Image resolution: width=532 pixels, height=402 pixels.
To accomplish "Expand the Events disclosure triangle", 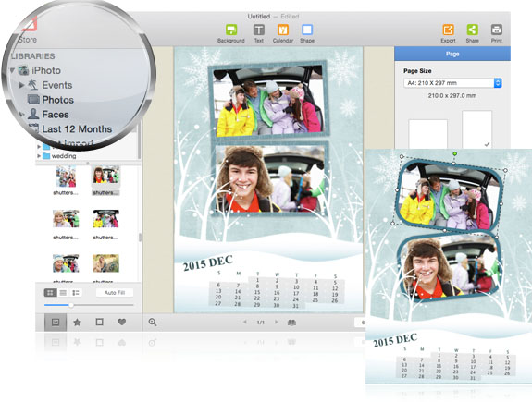I will tap(21, 85).
